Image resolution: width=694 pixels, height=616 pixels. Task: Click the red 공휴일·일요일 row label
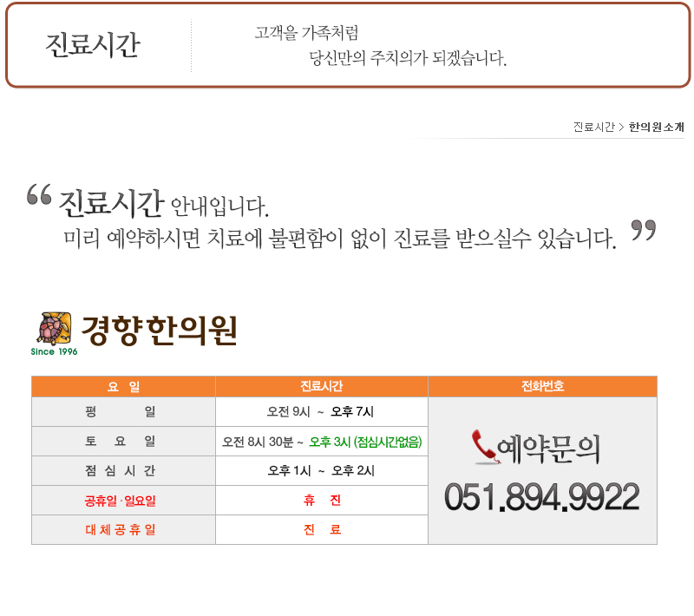click(121, 501)
